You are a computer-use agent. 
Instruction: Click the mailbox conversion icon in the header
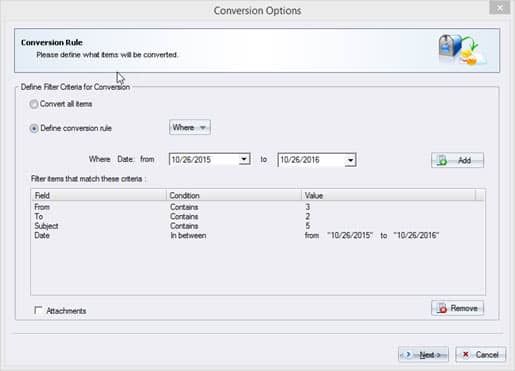[462, 50]
